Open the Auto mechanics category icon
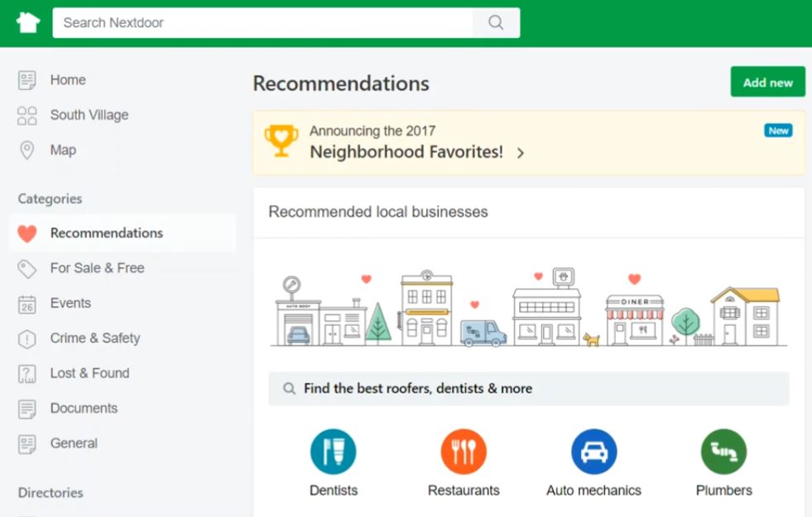The width and height of the screenshot is (812, 517). point(593,452)
